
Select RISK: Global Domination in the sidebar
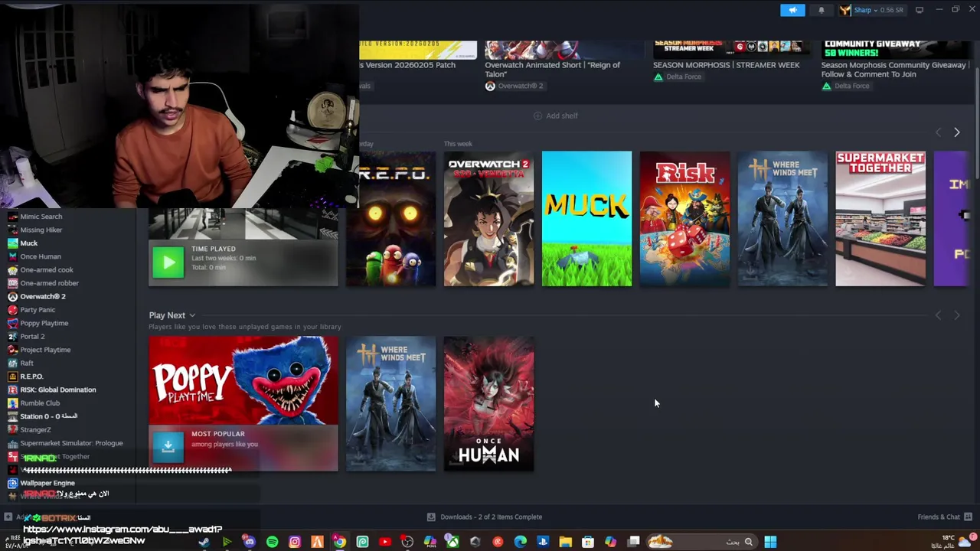57,390
